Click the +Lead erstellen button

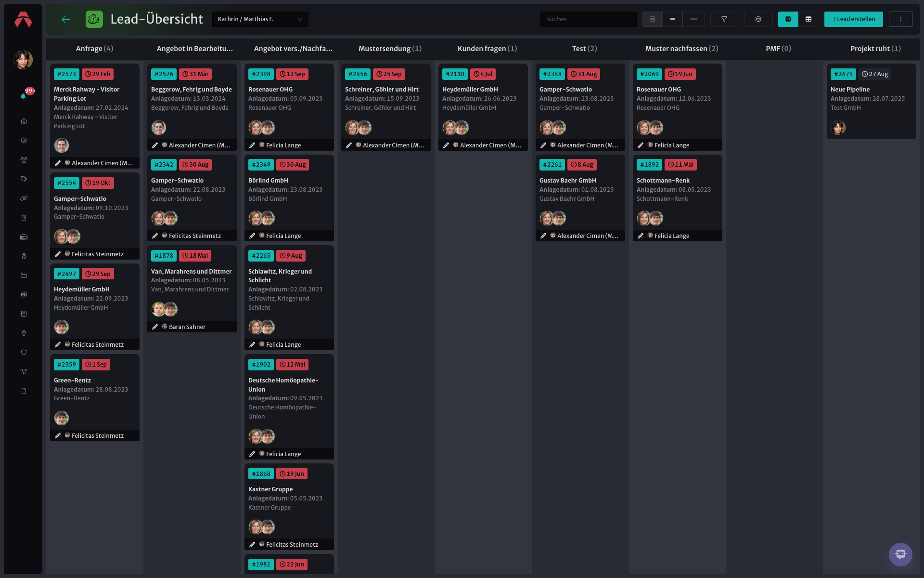coord(853,19)
